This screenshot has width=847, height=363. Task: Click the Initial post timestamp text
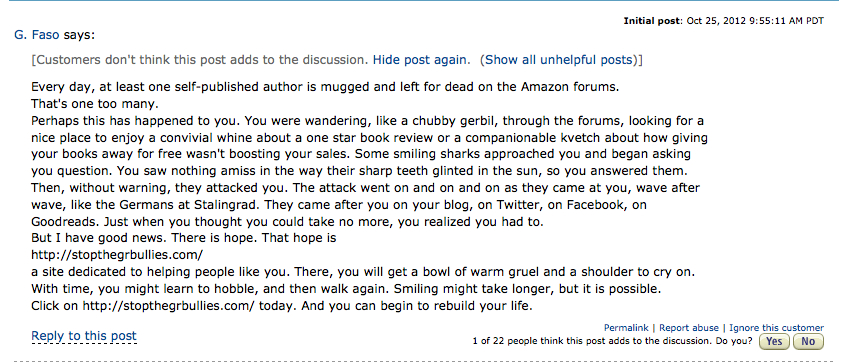pos(755,21)
